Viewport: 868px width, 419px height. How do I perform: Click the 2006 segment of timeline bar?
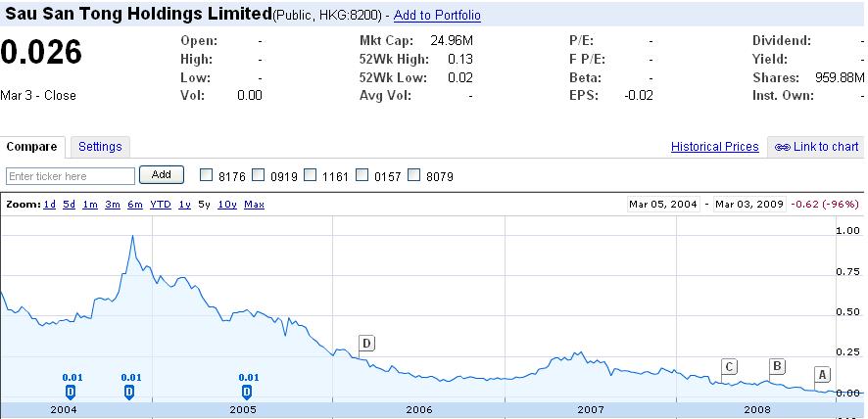pos(418,410)
